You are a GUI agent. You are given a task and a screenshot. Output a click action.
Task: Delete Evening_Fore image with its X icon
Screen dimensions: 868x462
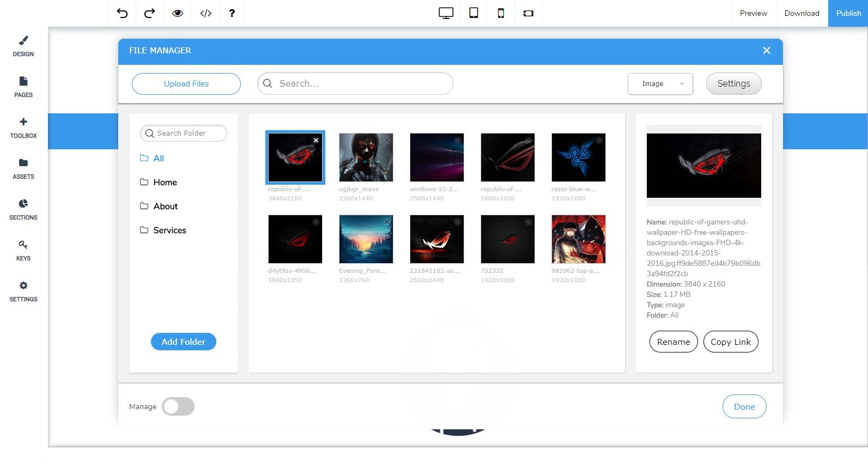click(x=387, y=222)
